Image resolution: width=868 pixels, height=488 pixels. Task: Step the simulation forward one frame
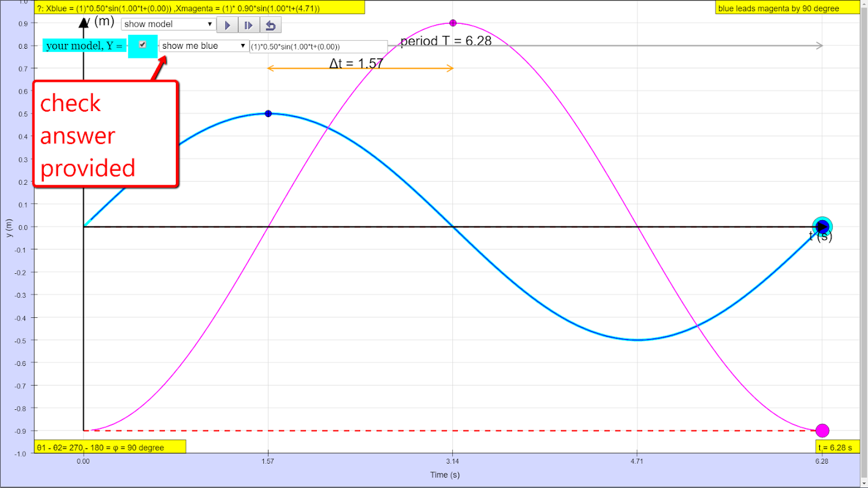[249, 25]
